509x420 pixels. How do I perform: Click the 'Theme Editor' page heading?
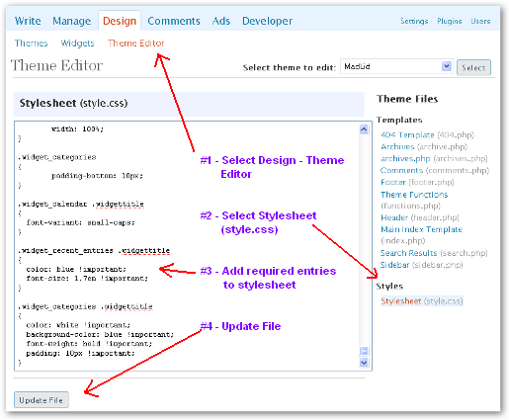[57, 65]
